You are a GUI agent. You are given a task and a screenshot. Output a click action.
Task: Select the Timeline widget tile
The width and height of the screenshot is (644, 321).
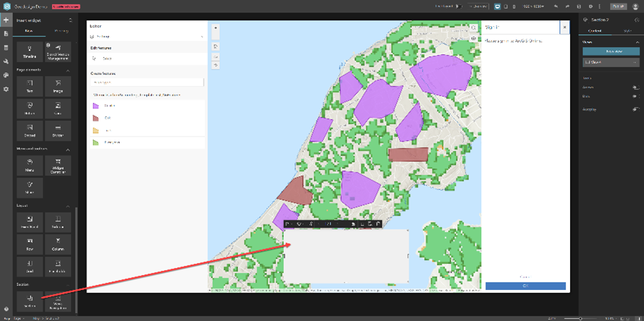coord(30,51)
